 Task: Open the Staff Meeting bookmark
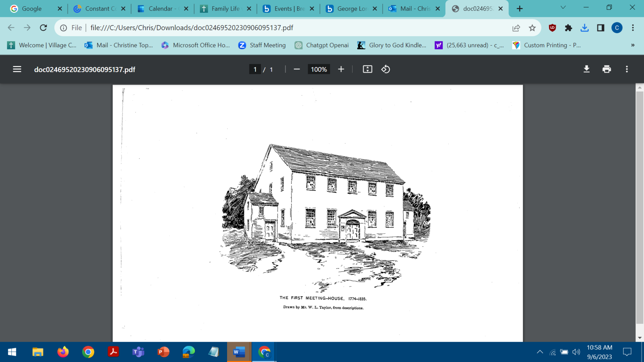pos(262,45)
